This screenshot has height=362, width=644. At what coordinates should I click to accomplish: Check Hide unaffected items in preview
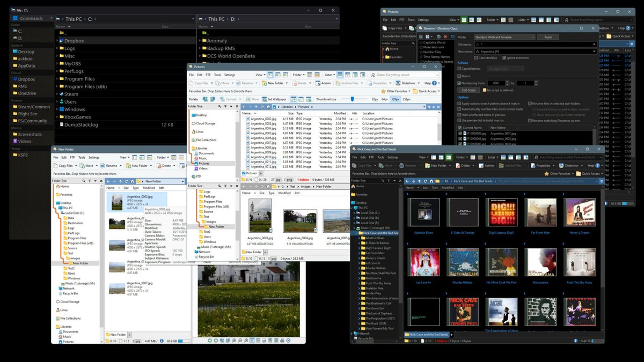[459, 115]
